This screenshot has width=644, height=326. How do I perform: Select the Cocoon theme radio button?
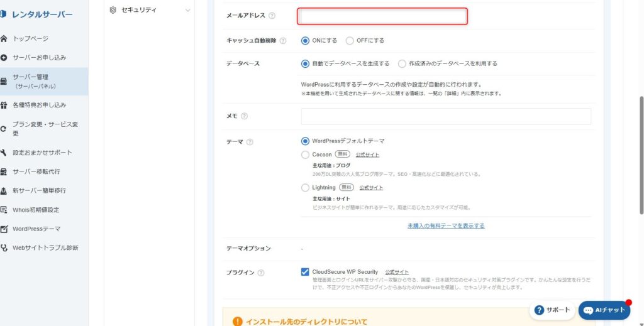(306, 154)
